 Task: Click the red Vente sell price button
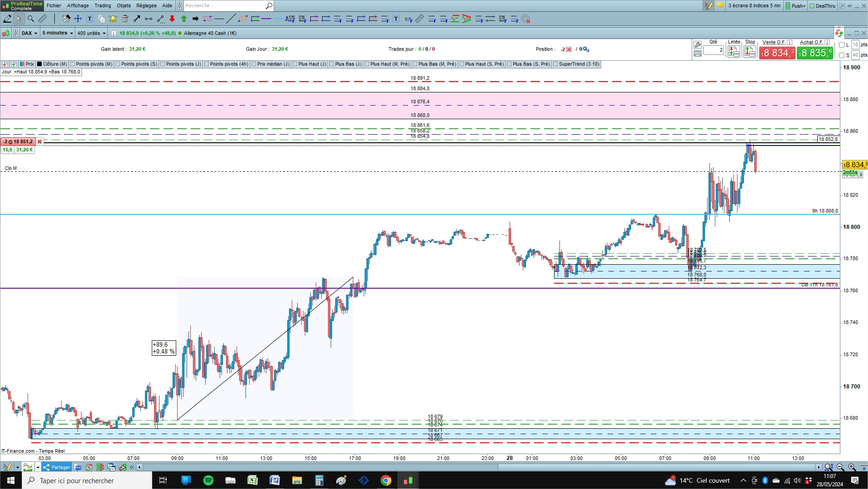click(x=777, y=53)
